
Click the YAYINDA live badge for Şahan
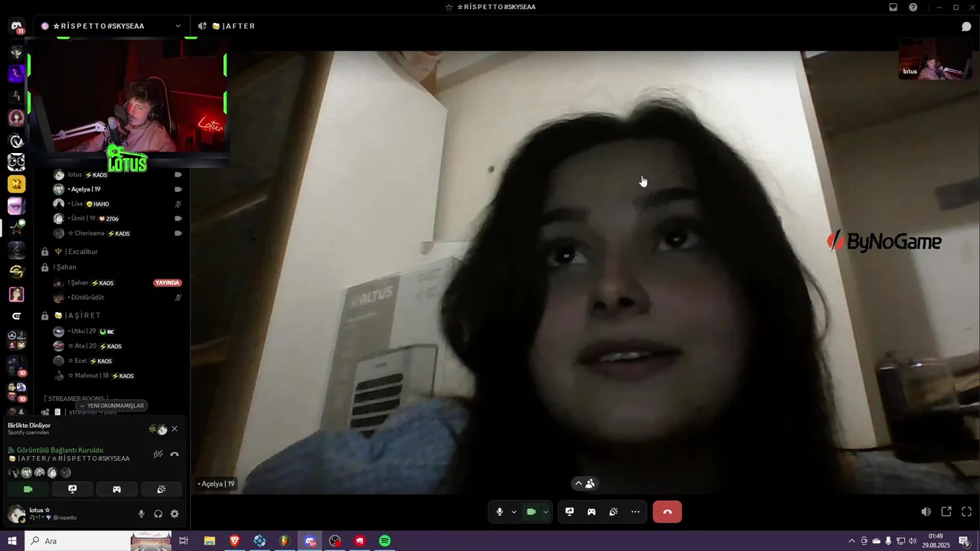click(168, 282)
